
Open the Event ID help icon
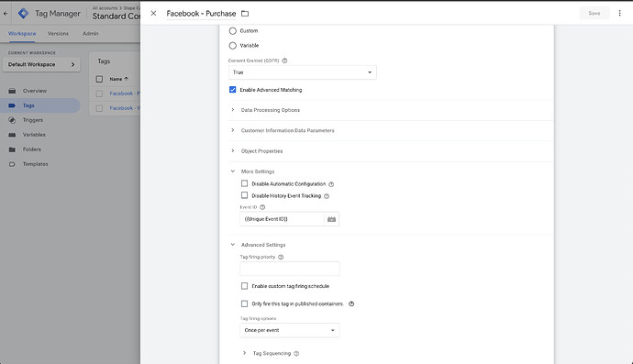pyautogui.click(x=262, y=207)
